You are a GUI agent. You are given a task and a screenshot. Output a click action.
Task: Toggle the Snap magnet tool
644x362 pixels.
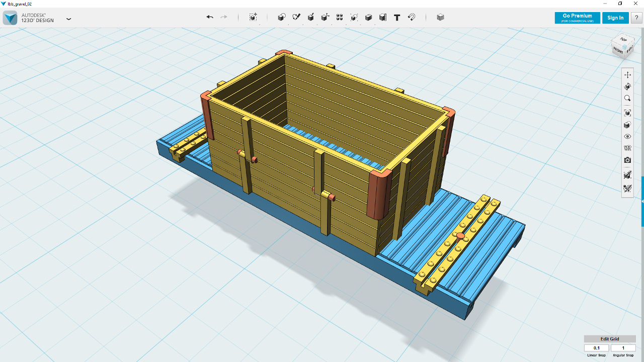click(x=412, y=17)
